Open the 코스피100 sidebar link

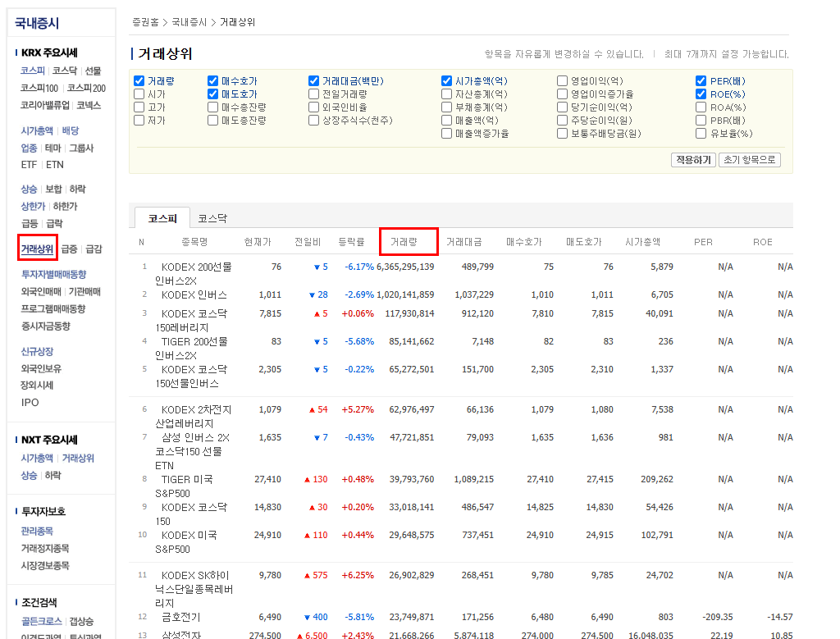[x=39, y=89]
